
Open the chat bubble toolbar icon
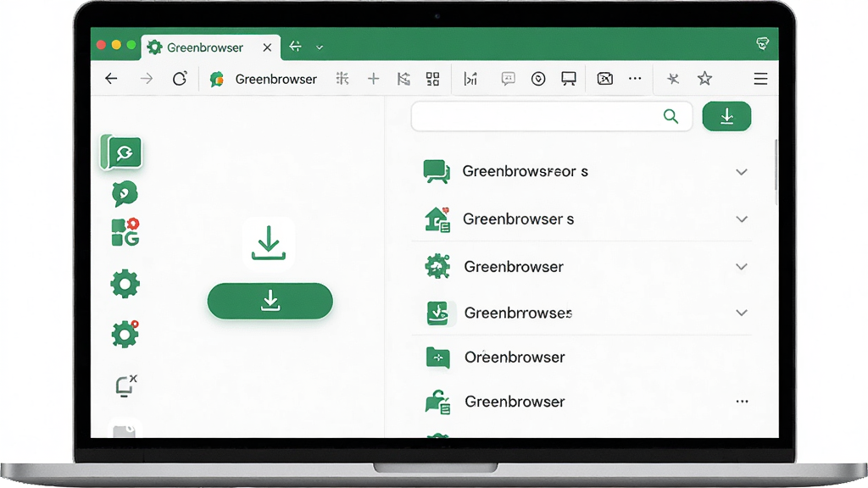(x=509, y=79)
